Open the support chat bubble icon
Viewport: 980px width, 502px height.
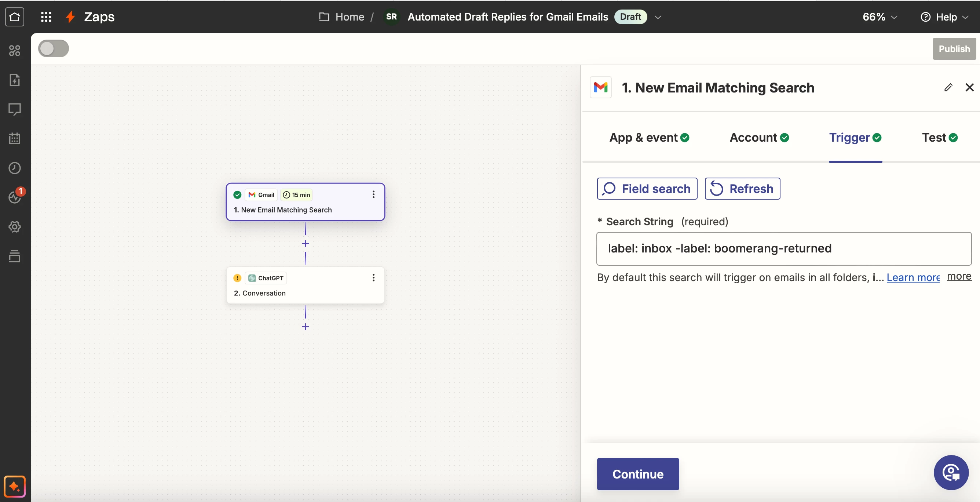click(x=951, y=473)
